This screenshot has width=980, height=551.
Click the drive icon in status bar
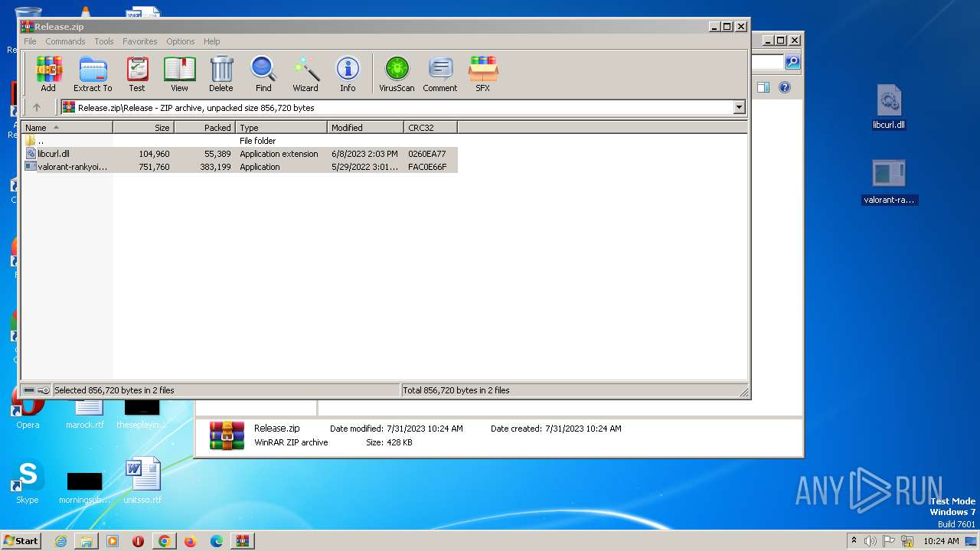pos(29,390)
